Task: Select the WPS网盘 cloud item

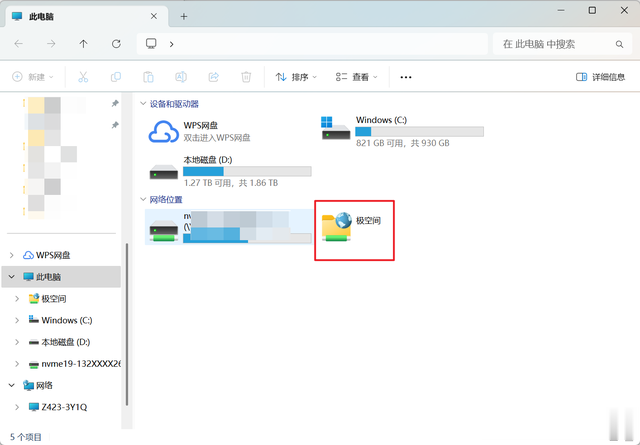Action: click(199, 131)
